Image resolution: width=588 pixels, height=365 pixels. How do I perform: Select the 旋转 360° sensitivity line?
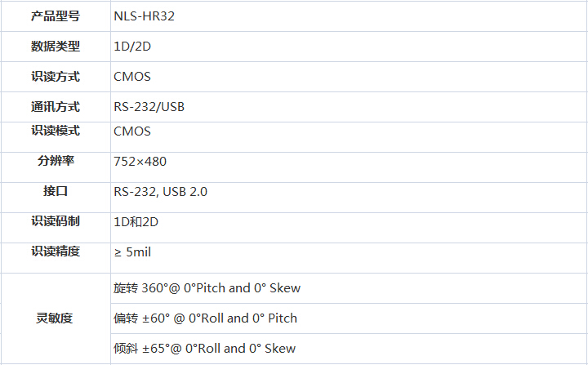207,287
